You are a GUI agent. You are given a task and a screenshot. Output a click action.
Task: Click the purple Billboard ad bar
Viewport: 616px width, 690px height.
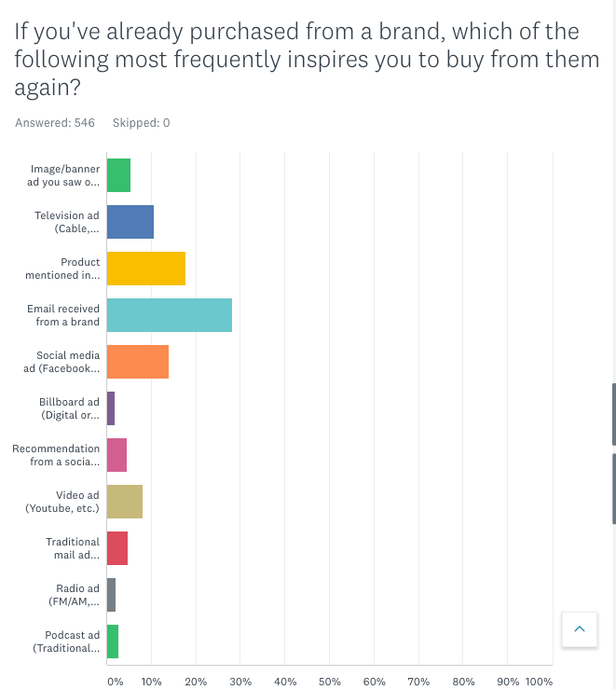click(111, 408)
